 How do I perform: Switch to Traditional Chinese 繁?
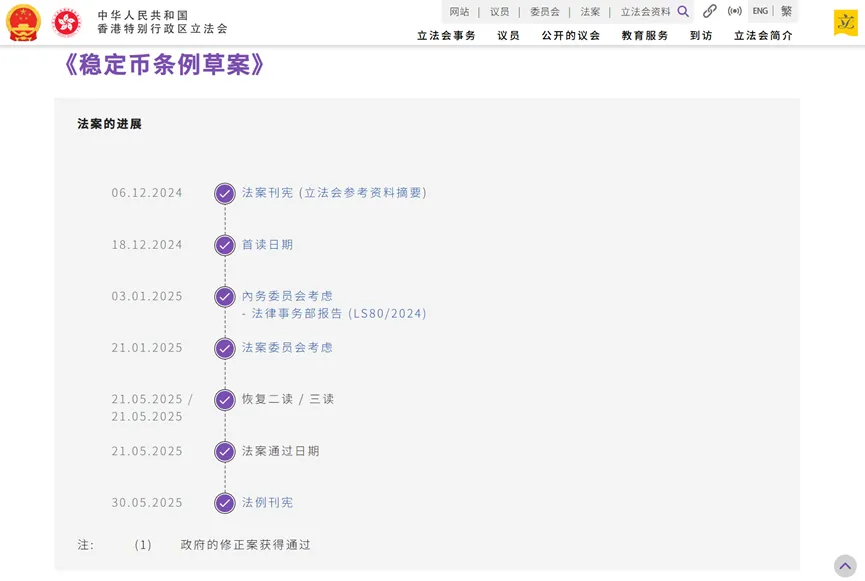point(787,11)
